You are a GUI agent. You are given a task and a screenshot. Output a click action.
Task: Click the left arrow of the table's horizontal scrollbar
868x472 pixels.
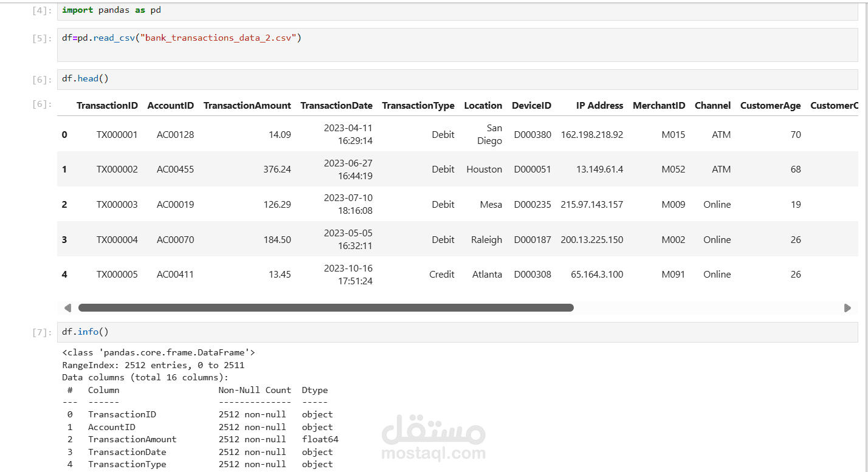point(67,308)
